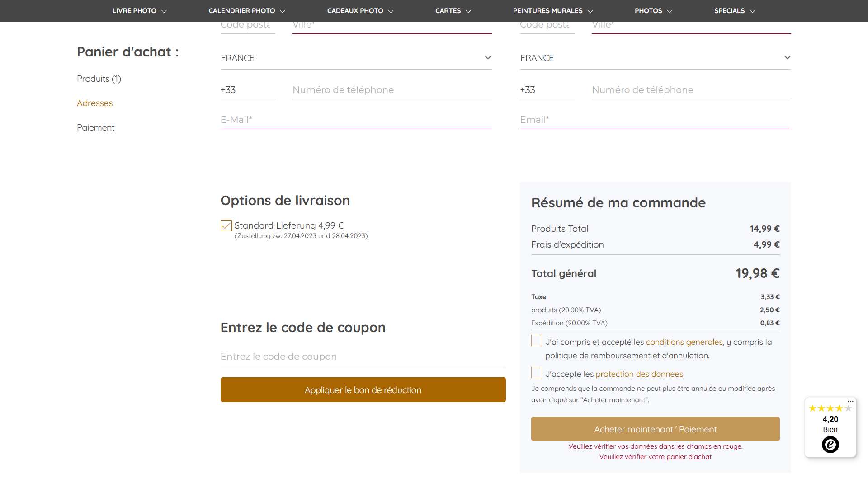Expand the CALENDRIER PHOTO menu
This screenshot has height=488, width=868.
click(x=247, y=11)
